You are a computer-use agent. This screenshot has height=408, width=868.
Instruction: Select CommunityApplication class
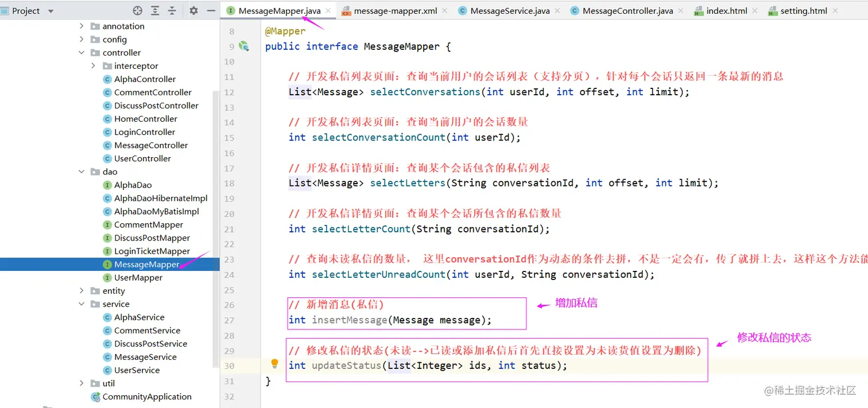tap(147, 397)
